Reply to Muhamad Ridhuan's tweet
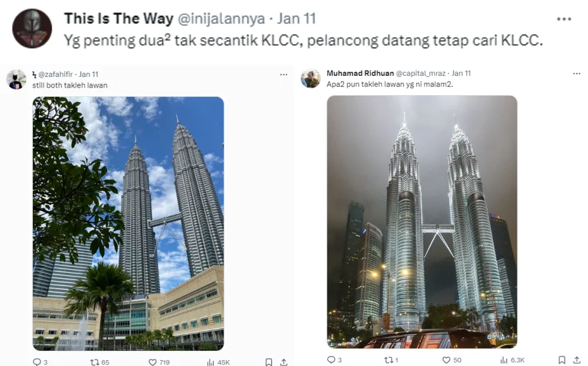This screenshot has width=588, height=366. 331,360
